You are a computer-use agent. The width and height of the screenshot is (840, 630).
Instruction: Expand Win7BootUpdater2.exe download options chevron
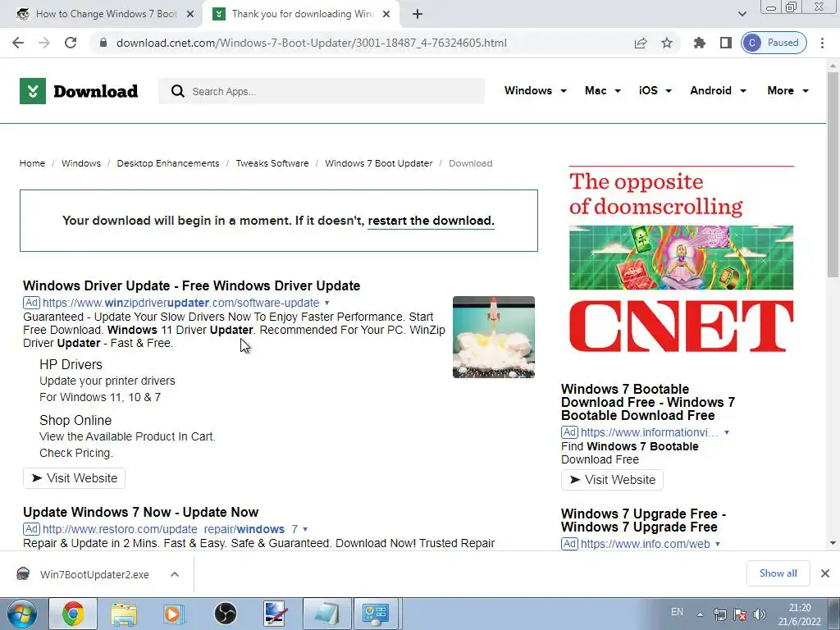point(175,574)
